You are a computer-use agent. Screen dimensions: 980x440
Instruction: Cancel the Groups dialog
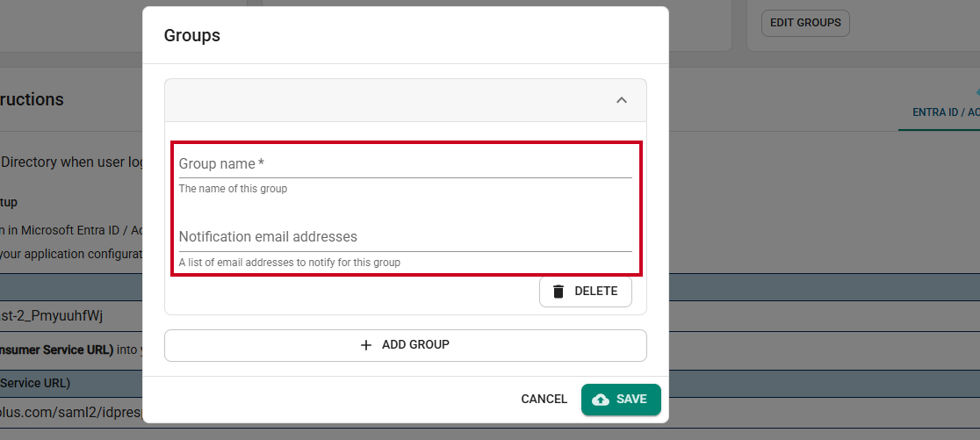pyautogui.click(x=544, y=400)
